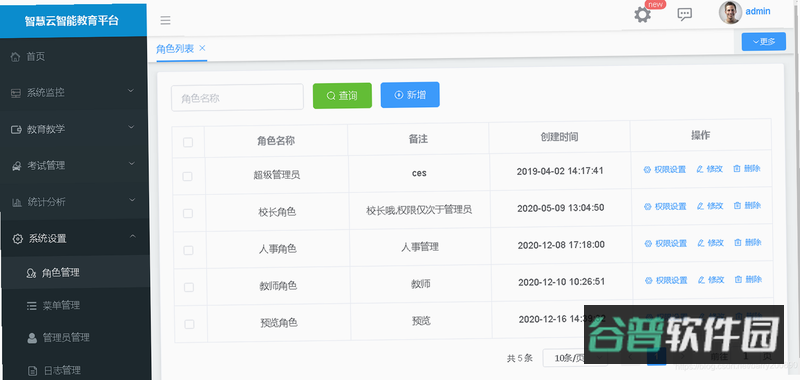
Task: Click 权限设置 for 校长角色 row
Action: [665, 207]
